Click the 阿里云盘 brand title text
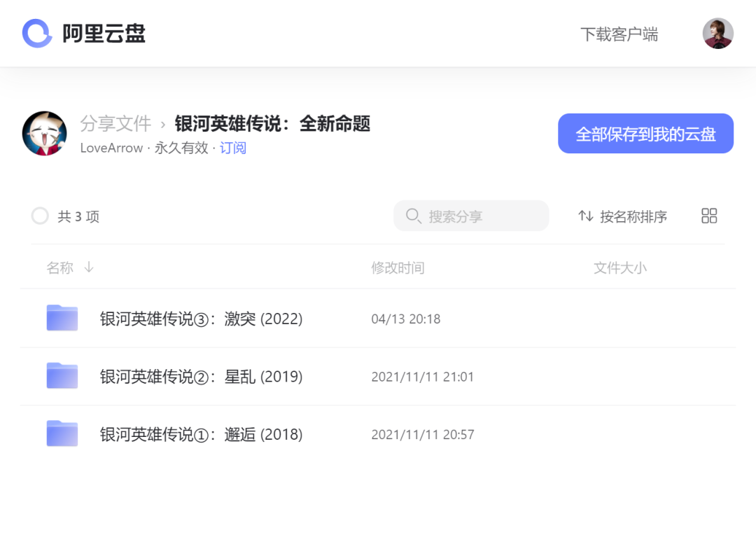Screen dimensions: 756x542 point(104,34)
